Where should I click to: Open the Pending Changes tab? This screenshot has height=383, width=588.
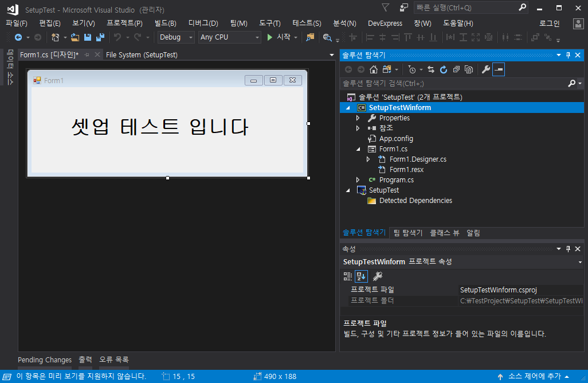[x=45, y=359]
